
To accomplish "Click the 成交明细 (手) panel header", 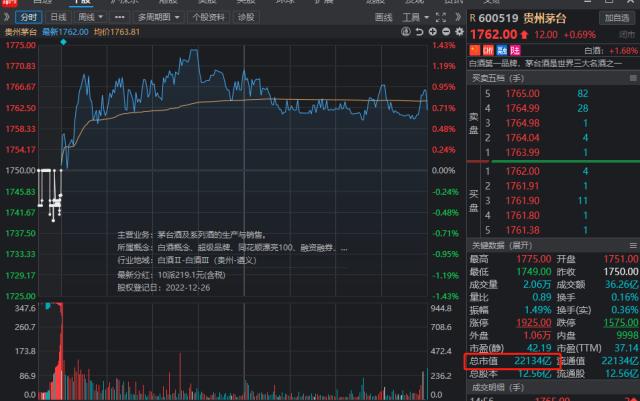I will click(498, 387).
